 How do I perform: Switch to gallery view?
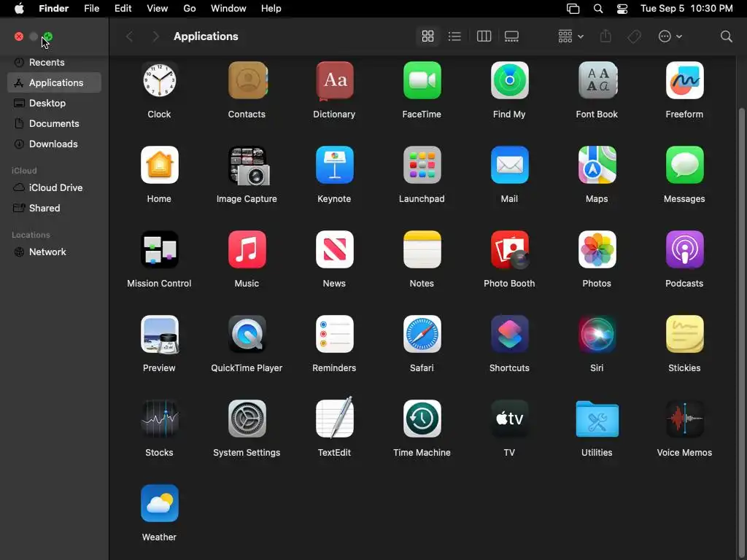point(511,36)
